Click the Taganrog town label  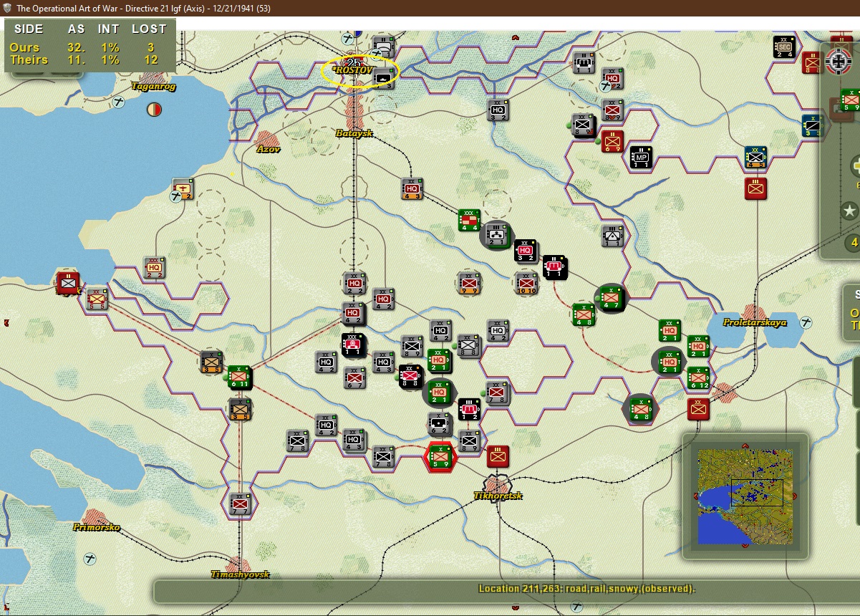[x=153, y=86]
